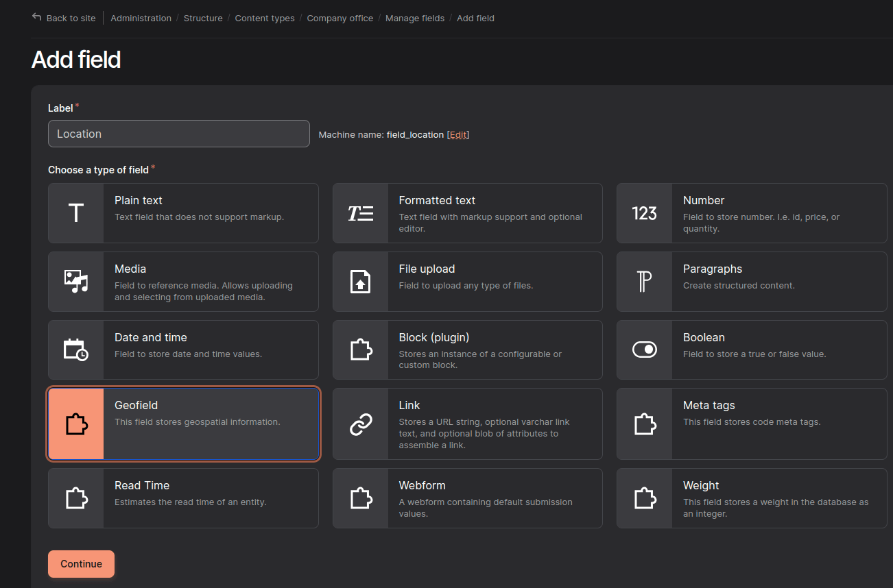Select the Media field type icon
Viewport: 893px width, 588px height.
(76, 282)
